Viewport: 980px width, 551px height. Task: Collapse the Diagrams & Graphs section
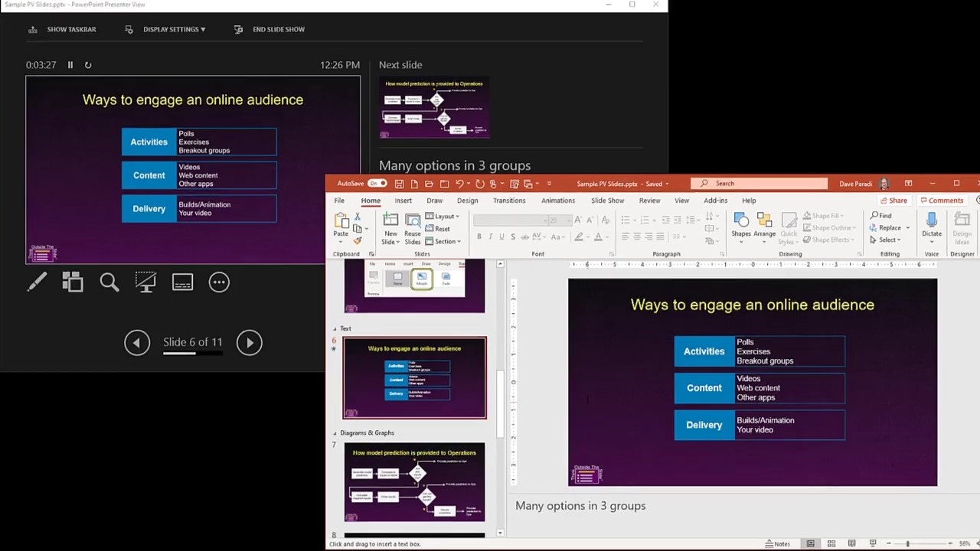335,433
